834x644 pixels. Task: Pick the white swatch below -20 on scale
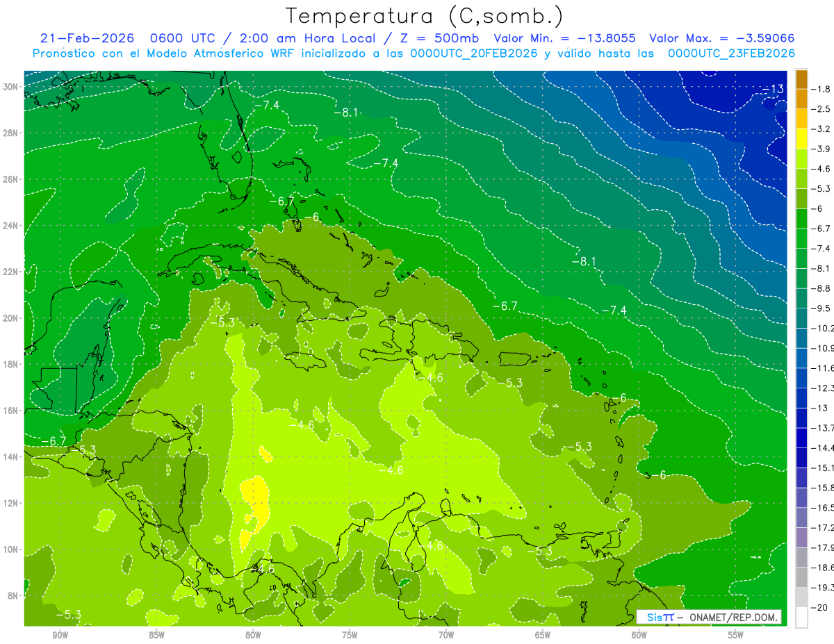(801, 618)
